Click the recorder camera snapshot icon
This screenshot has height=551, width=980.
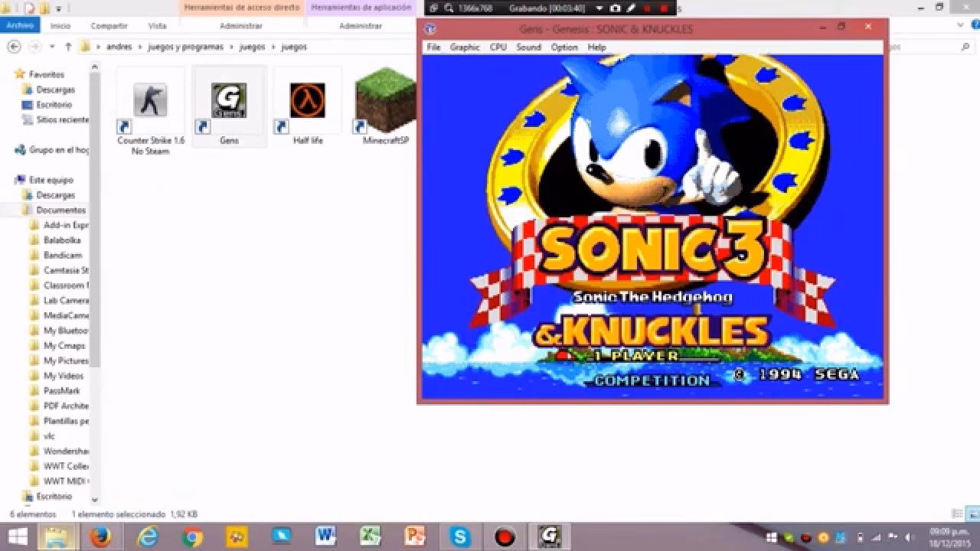(615, 8)
